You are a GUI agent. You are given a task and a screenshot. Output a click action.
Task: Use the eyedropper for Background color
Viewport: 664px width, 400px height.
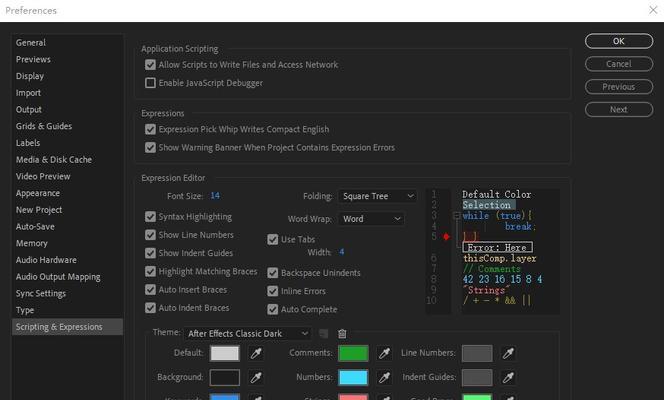pos(256,377)
